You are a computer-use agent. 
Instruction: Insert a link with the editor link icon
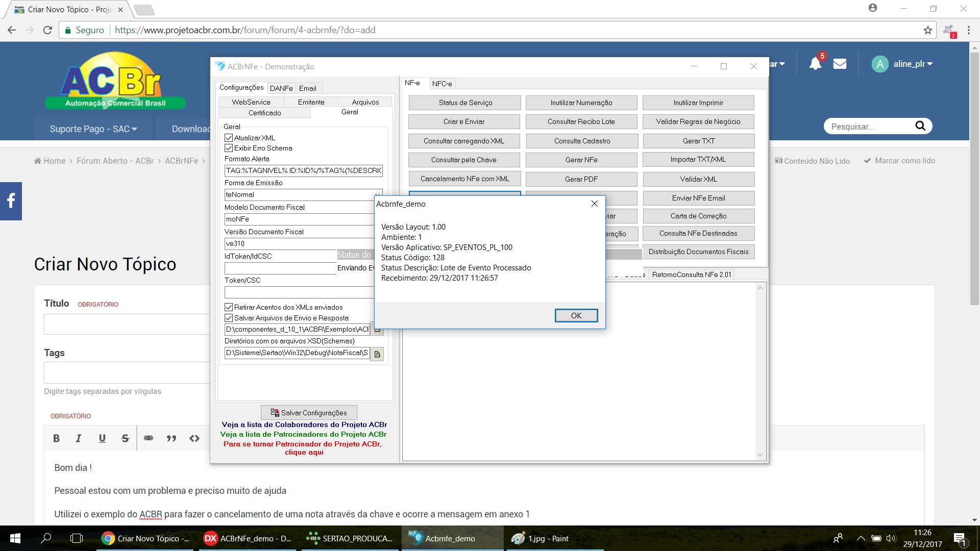coord(149,438)
